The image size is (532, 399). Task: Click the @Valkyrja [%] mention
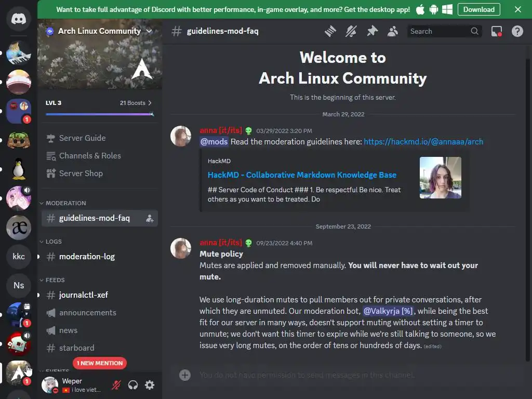(388, 311)
